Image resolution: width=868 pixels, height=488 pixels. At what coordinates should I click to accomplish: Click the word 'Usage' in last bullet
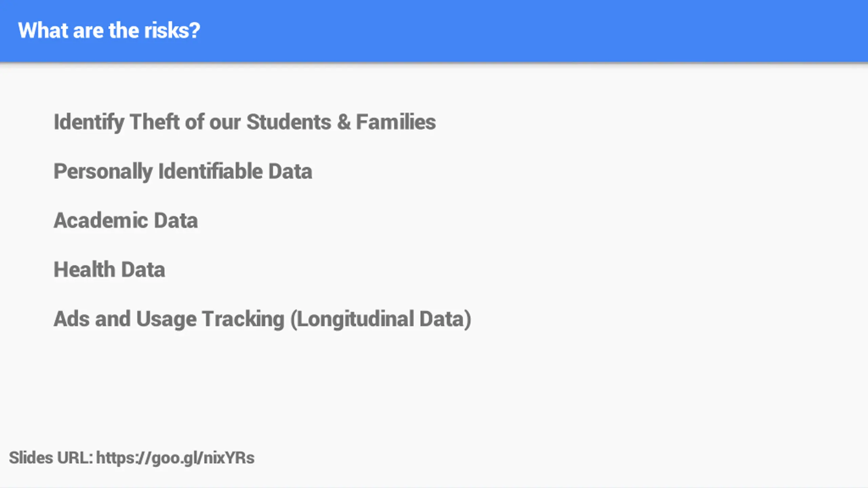coord(166,320)
